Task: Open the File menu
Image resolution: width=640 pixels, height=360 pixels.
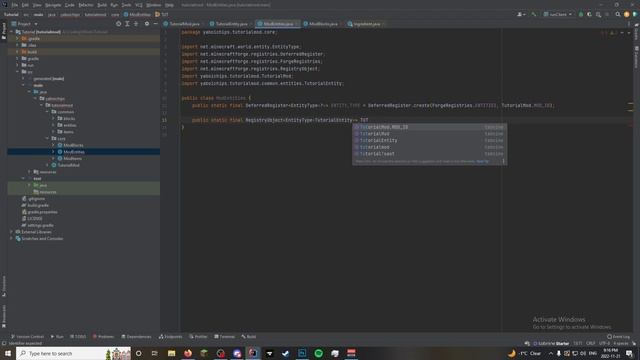Action: [x=15, y=5]
